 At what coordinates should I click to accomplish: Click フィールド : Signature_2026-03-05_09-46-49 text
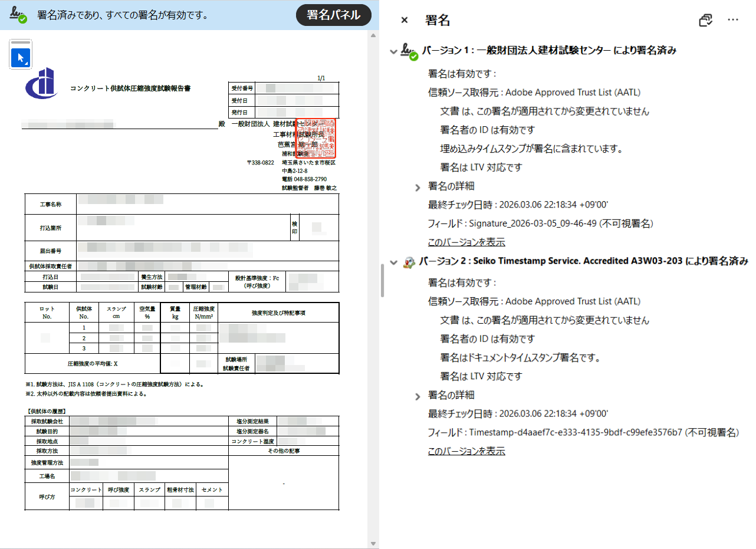(x=540, y=223)
